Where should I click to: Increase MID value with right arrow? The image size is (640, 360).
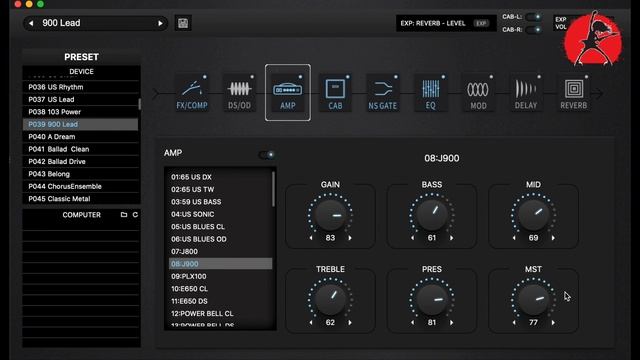tap(553, 238)
